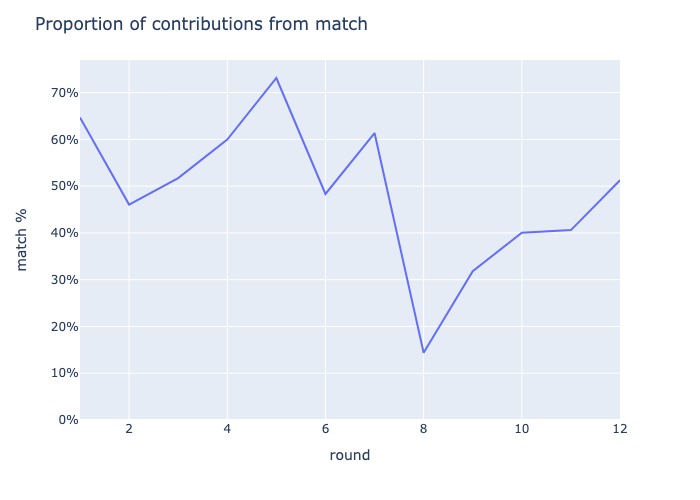Click the x-axis tick label 12
Viewport: 700px width, 500px height.
[x=620, y=429]
